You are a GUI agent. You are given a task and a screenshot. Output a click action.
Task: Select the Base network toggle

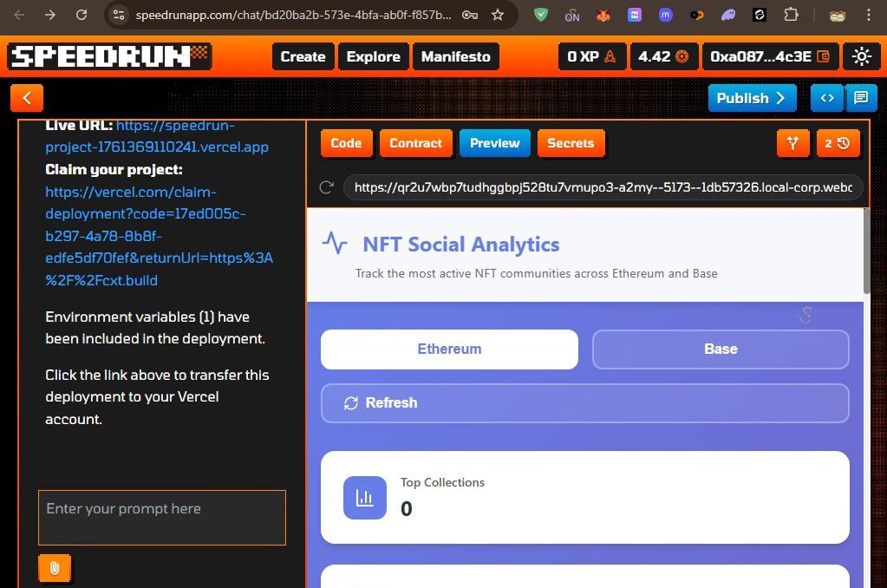pos(721,350)
